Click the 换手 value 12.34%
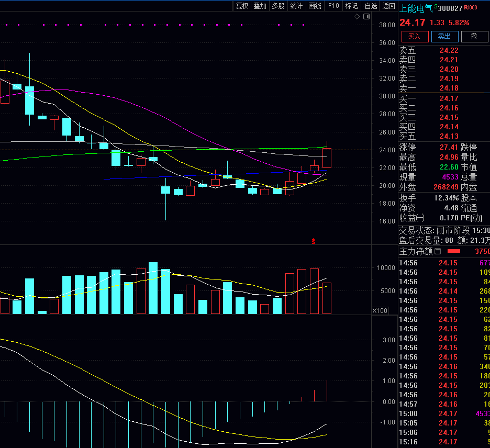 [446, 198]
